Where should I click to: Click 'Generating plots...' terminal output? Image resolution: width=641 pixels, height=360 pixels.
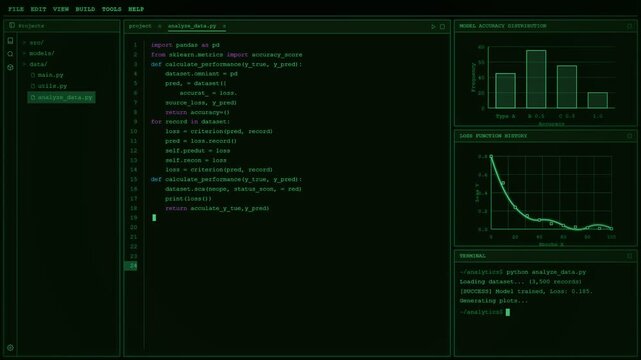tap(494, 301)
